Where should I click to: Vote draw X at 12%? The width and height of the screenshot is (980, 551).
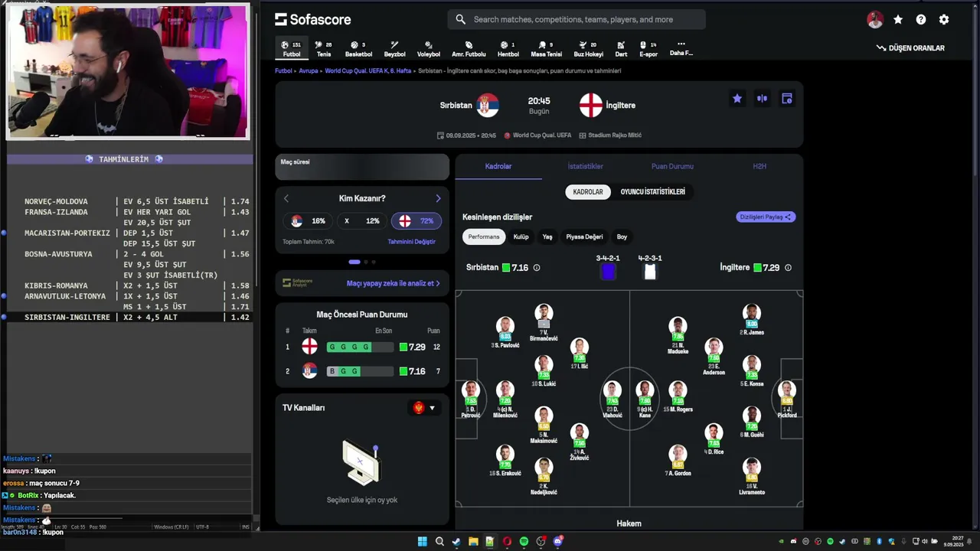[361, 221]
